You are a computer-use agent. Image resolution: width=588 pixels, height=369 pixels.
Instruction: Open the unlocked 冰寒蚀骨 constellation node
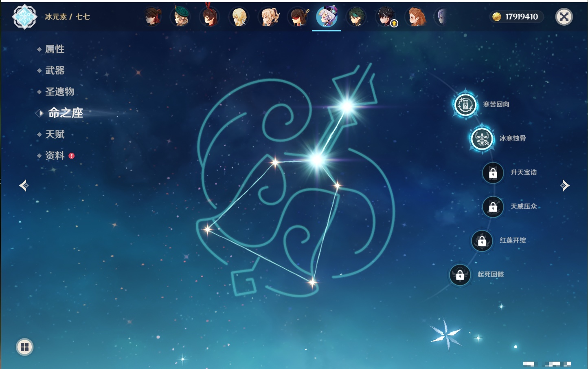tap(482, 139)
